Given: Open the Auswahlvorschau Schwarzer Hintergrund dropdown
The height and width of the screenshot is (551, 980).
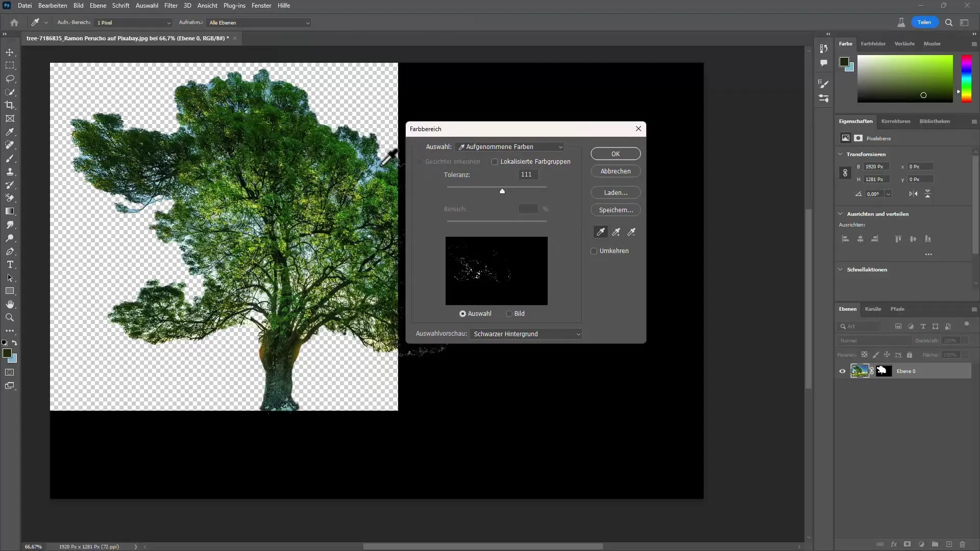Looking at the screenshot, I should (526, 334).
